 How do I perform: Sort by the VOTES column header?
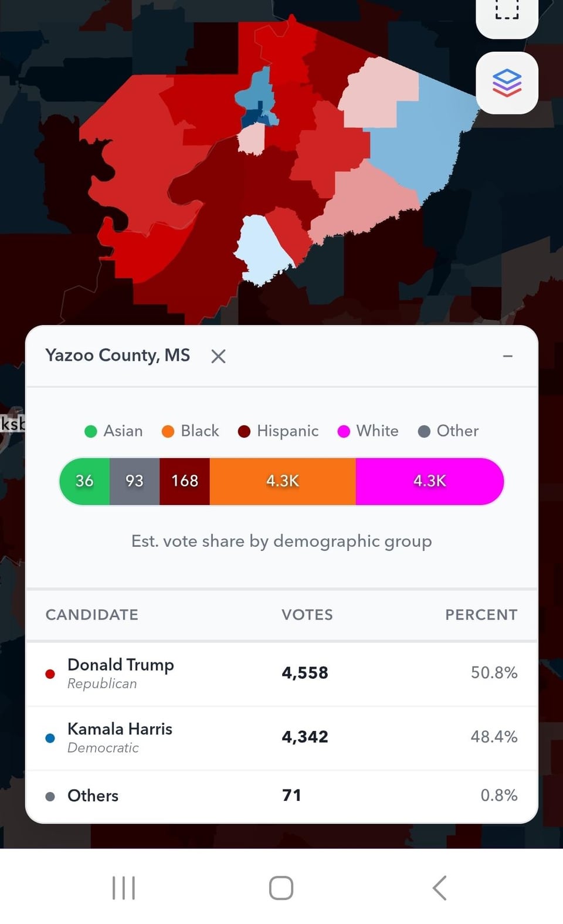click(307, 615)
